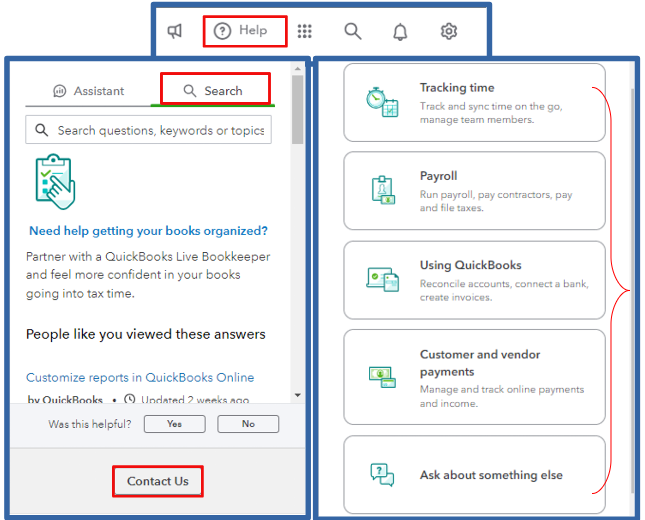The image size is (645, 520).
Task: Select the Using QuickBooks card
Action: pos(474,280)
